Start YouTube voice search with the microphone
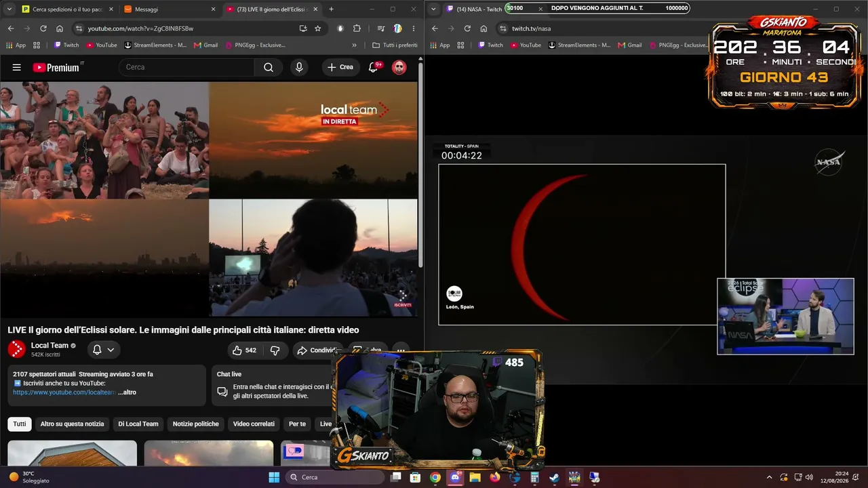The width and height of the screenshot is (868, 488). click(299, 67)
